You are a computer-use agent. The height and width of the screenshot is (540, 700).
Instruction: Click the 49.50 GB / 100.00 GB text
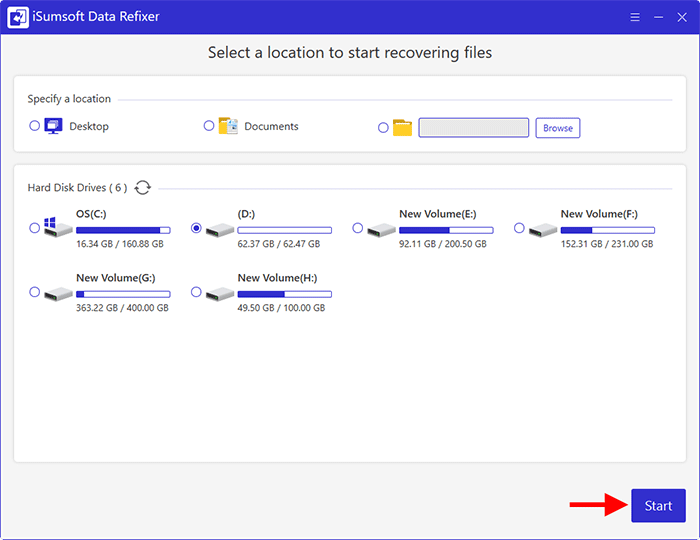click(x=281, y=308)
